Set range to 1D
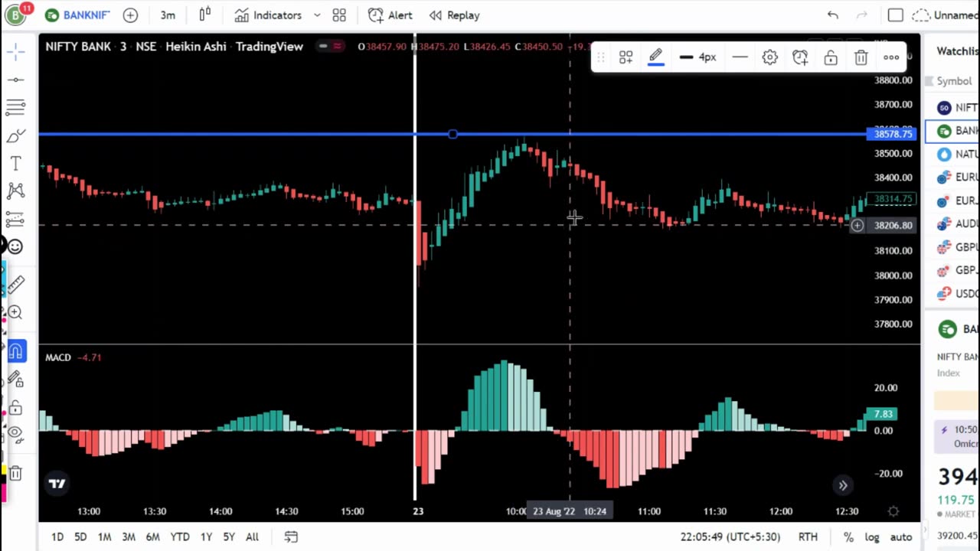Screen dimensions: 980x551 pos(57,537)
